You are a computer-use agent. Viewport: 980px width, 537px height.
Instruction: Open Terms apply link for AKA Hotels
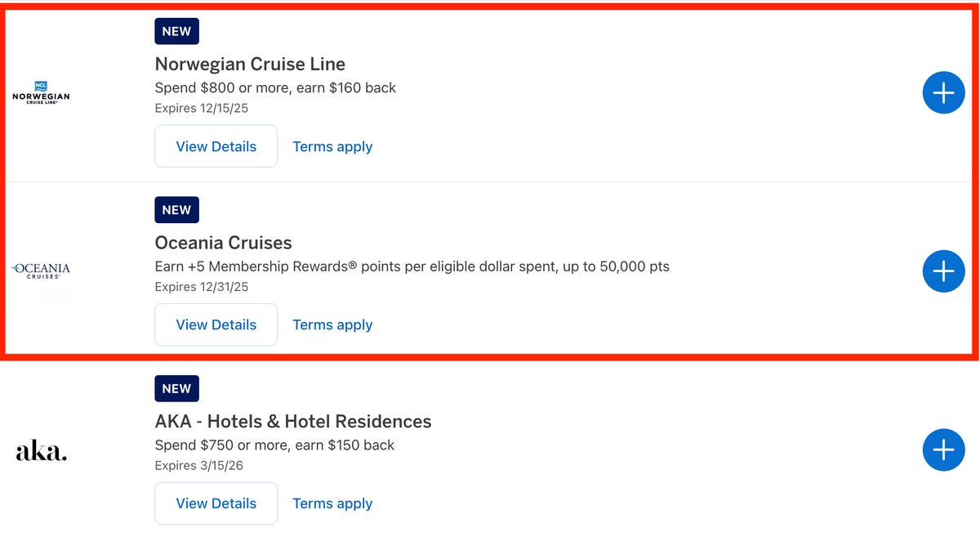[332, 503]
